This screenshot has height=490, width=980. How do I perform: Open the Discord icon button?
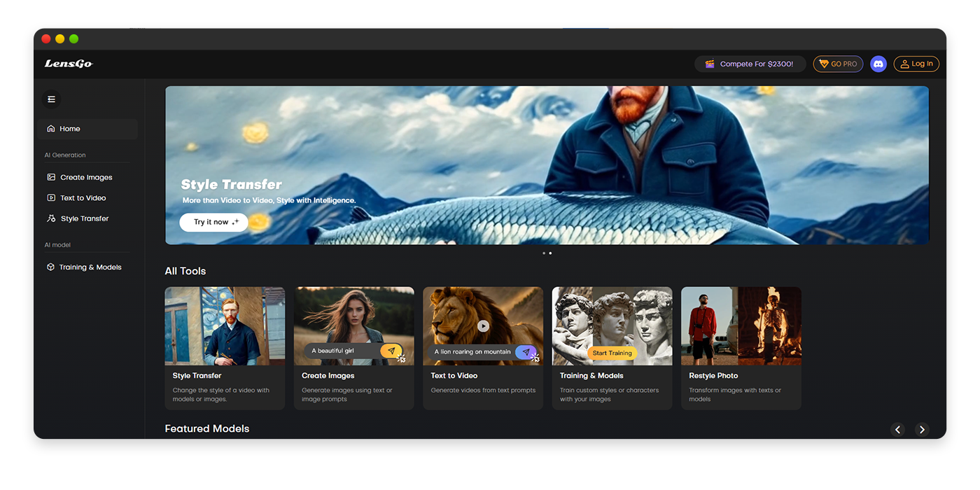878,64
